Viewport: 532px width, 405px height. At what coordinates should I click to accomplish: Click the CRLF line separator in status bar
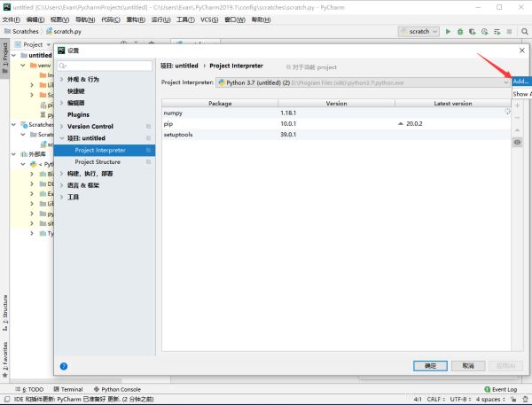click(435, 399)
